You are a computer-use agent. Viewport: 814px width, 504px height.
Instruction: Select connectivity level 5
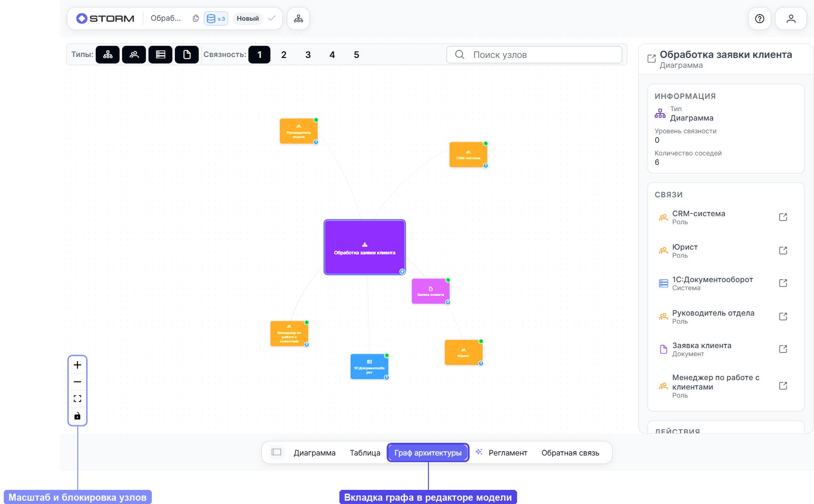click(356, 55)
